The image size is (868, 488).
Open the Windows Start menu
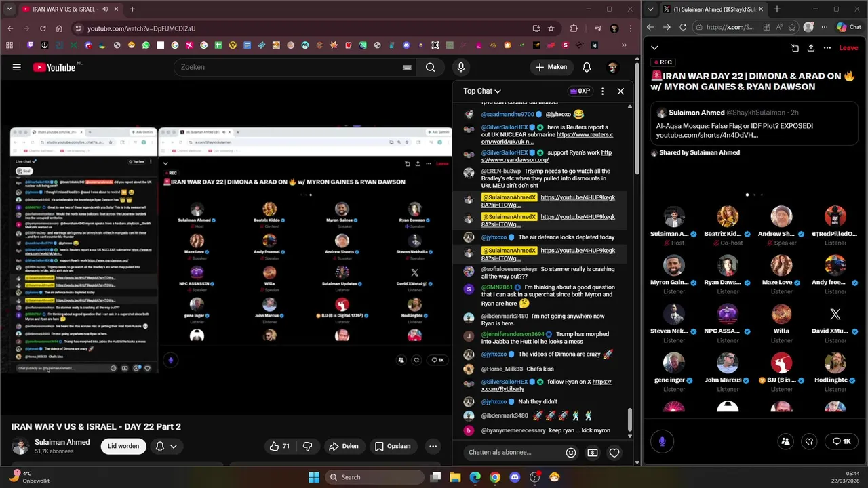click(314, 477)
